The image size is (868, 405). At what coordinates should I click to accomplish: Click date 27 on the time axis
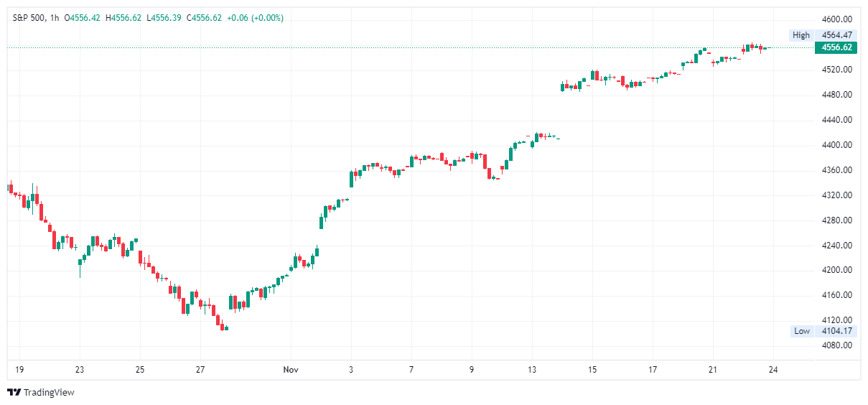(200, 370)
